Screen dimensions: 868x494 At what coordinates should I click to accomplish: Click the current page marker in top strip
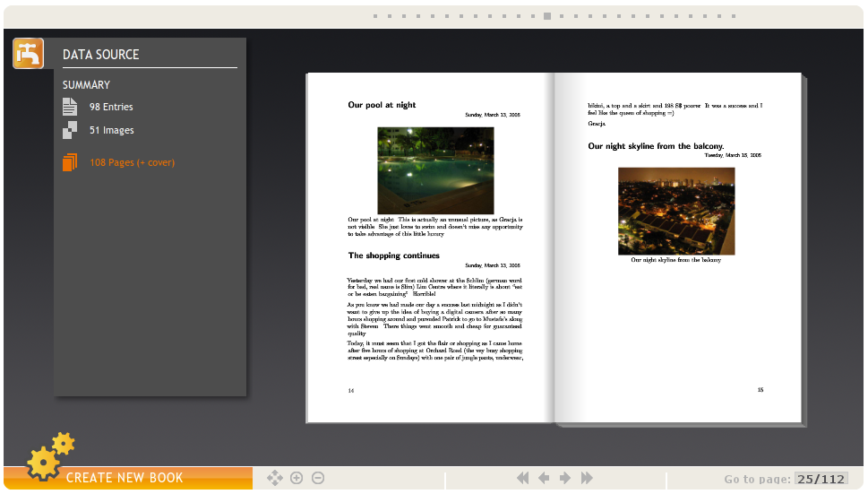547,16
